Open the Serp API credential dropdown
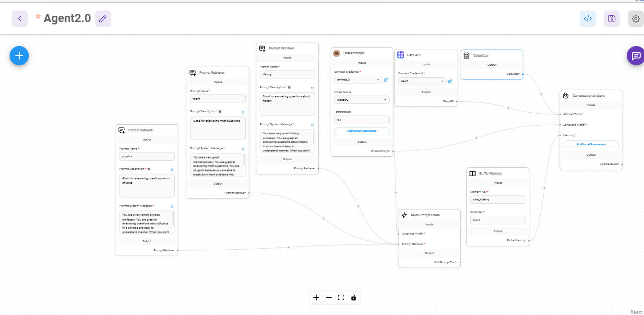This screenshot has height=315, width=644. tap(421, 81)
